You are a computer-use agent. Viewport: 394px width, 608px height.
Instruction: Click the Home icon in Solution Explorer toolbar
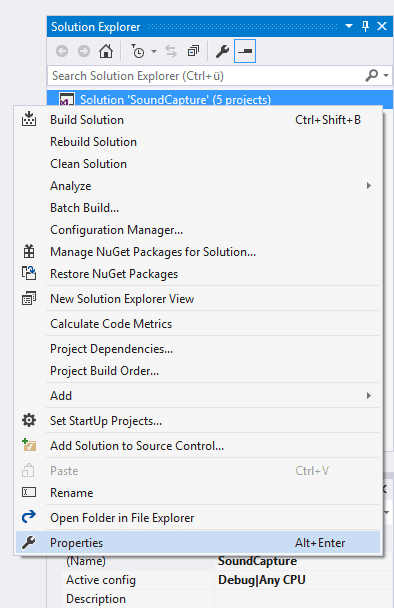pyautogui.click(x=105, y=51)
